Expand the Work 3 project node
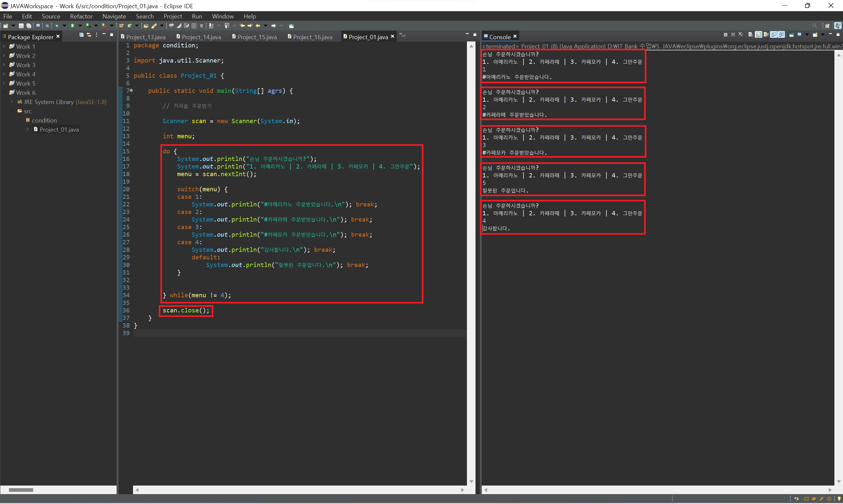Viewport: 843px width, 504px height. [4, 65]
